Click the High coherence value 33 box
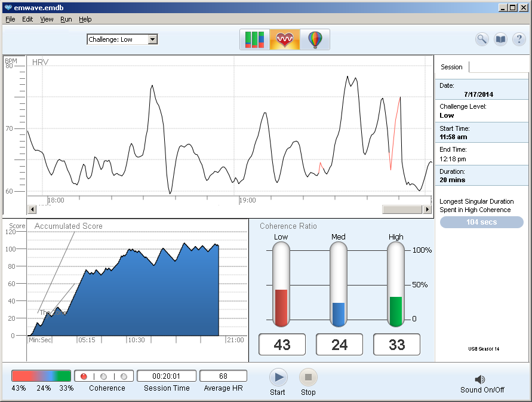Screen dimensions: 532x402 (396, 344)
